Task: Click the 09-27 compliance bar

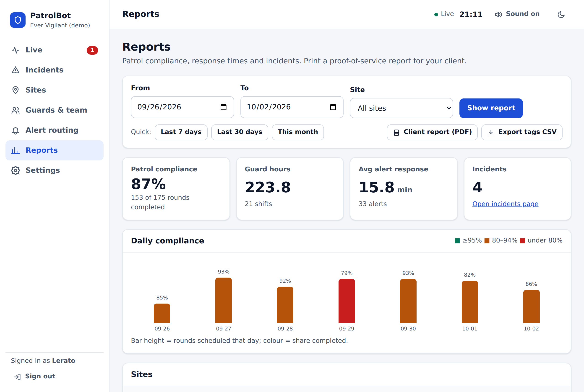Action: click(223, 300)
